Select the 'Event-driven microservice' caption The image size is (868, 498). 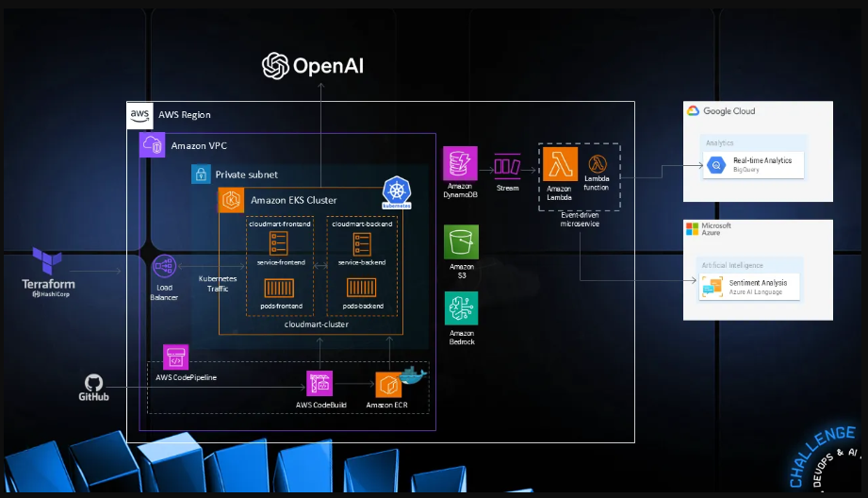(x=580, y=220)
